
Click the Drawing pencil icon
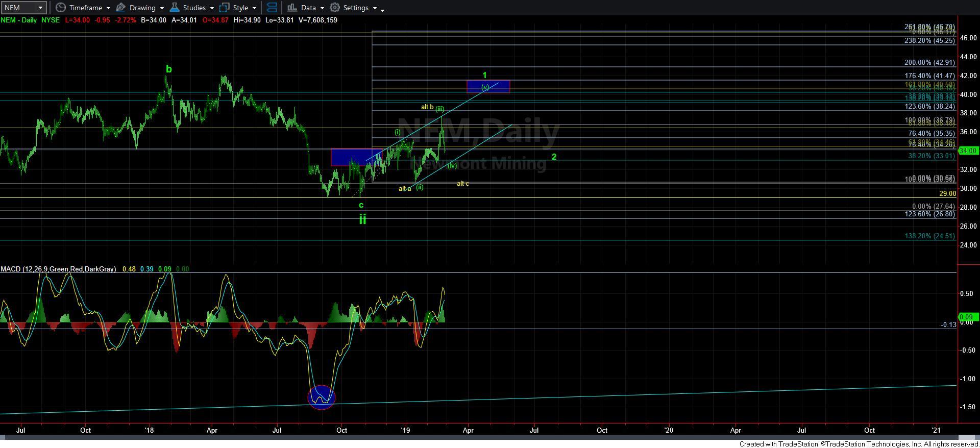(x=121, y=8)
